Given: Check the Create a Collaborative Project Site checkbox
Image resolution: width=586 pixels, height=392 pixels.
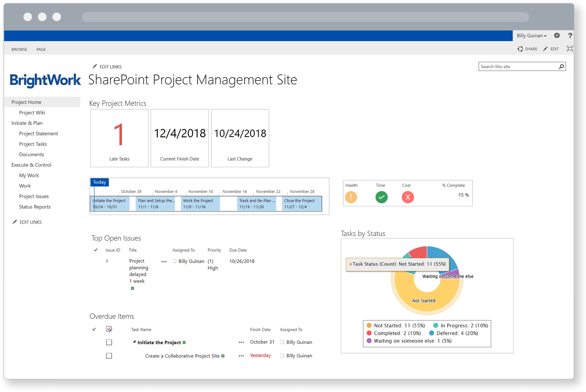Looking at the screenshot, I should click(x=109, y=356).
